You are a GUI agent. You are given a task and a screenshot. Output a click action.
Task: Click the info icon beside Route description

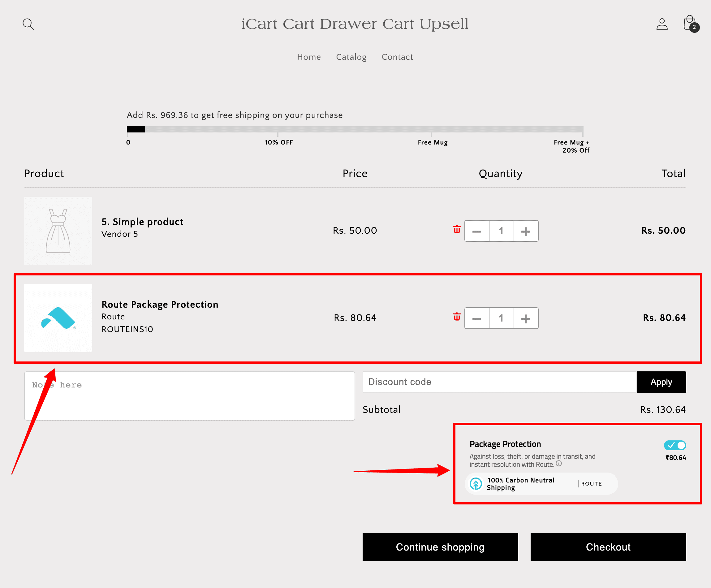pos(559,464)
